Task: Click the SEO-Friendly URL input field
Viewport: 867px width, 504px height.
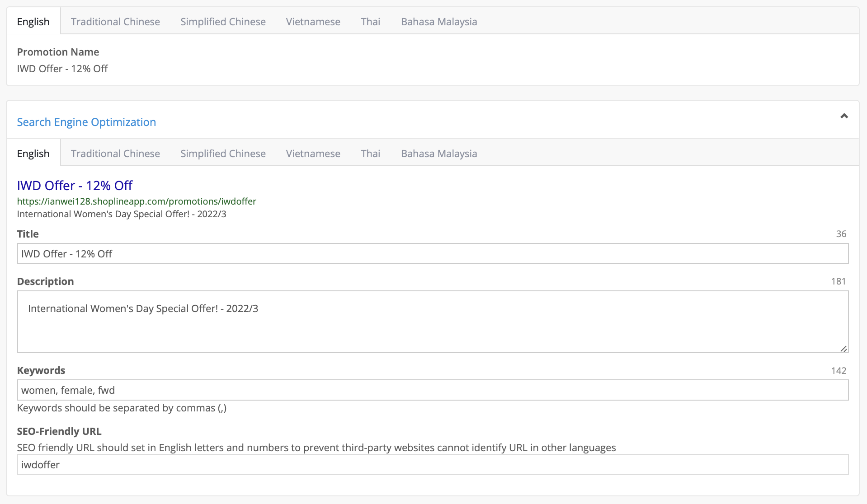Action: [433, 464]
